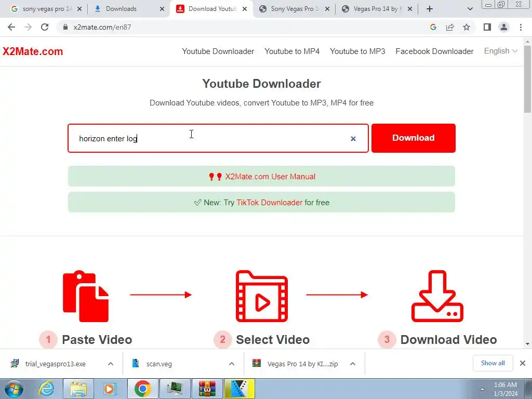Viewport: 532px width, 399px height.
Task: Open the Youtube to MP3 nav link
Action: click(357, 51)
